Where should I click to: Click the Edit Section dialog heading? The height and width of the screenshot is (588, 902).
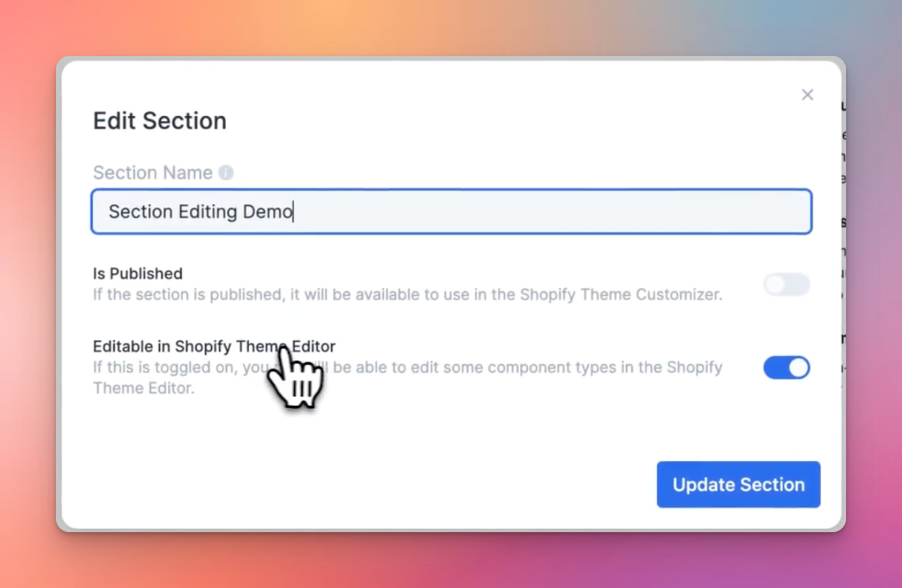(x=160, y=121)
